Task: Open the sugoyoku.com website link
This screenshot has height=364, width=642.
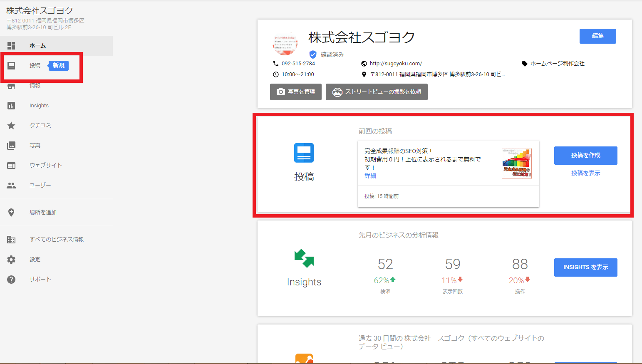Action: click(395, 63)
